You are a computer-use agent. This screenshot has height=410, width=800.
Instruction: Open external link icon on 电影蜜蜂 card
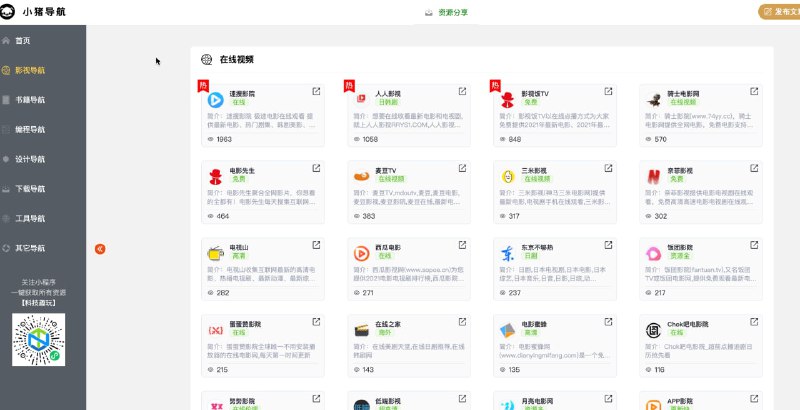[608, 322]
